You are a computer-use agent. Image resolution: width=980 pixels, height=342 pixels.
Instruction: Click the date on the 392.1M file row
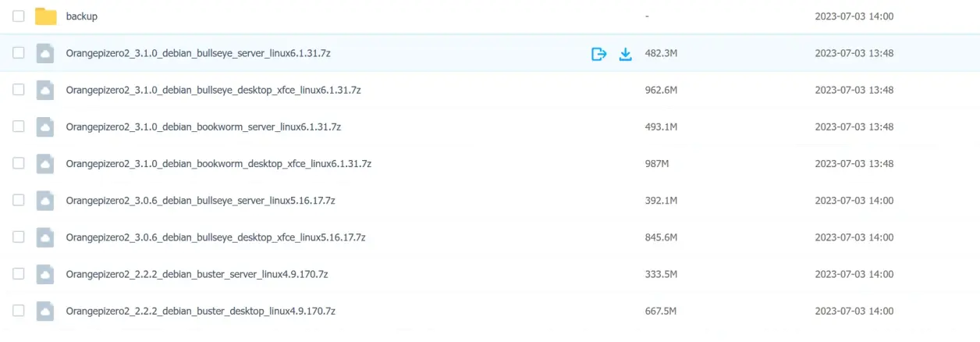pyautogui.click(x=854, y=201)
